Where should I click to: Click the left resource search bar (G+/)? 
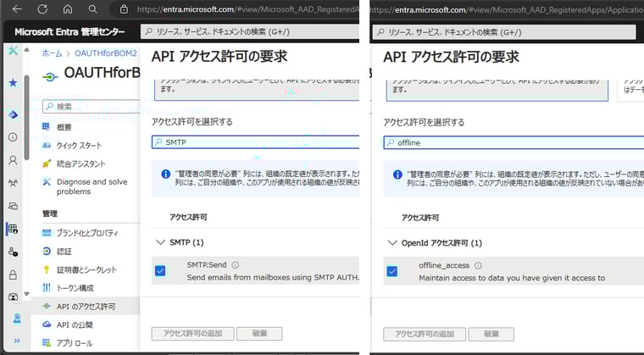[x=250, y=31]
